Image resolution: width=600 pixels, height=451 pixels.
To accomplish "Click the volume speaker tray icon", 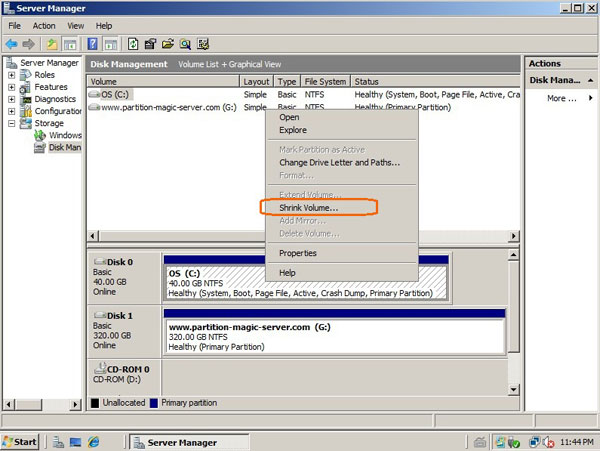I will pos(549,443).
